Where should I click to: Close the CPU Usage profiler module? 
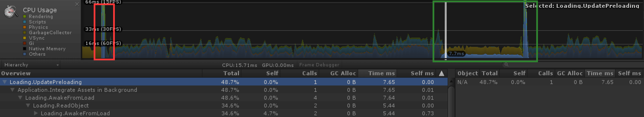point(77,4)
